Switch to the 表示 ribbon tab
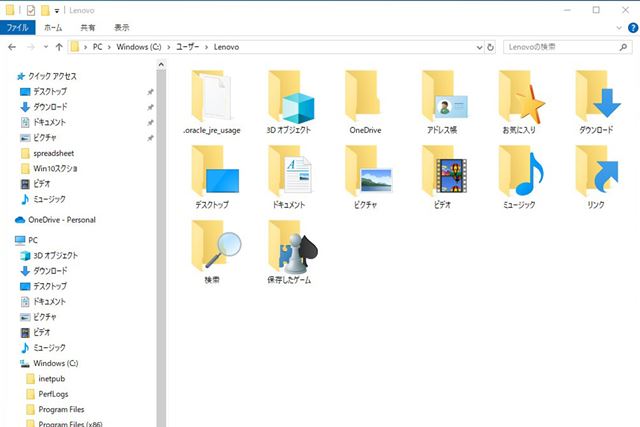Viewport: 640px width, 427px height. [x=122, y=28]
